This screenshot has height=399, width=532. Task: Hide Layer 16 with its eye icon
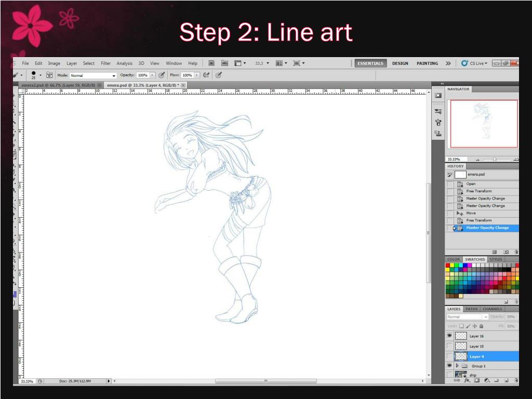[x=449, y=336]
